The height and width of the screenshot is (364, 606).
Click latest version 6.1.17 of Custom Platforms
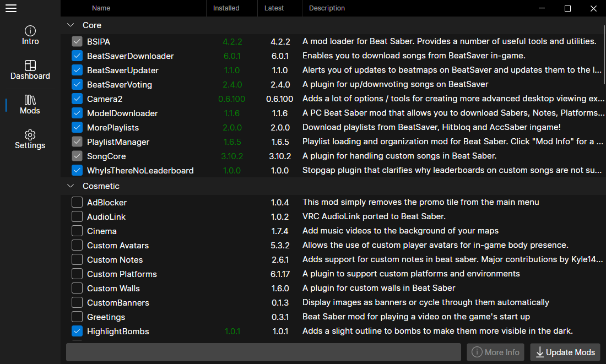(280, 274)
